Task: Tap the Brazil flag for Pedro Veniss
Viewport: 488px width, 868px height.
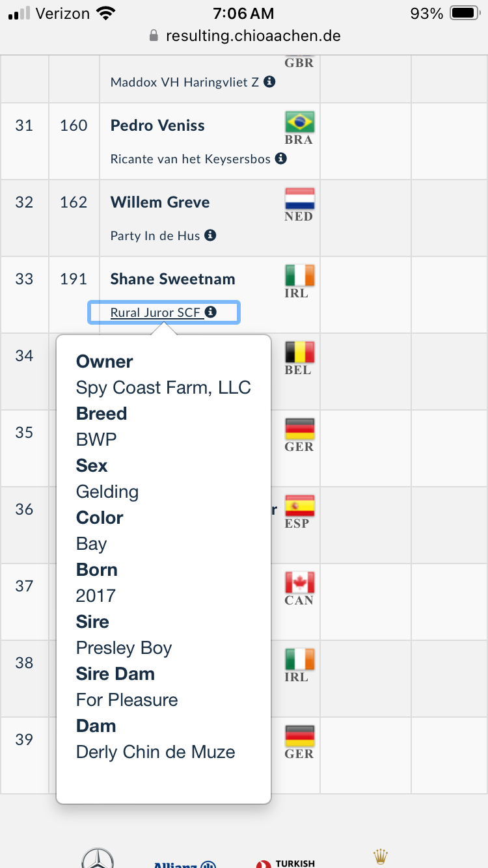Action: (x=299, y=122)
